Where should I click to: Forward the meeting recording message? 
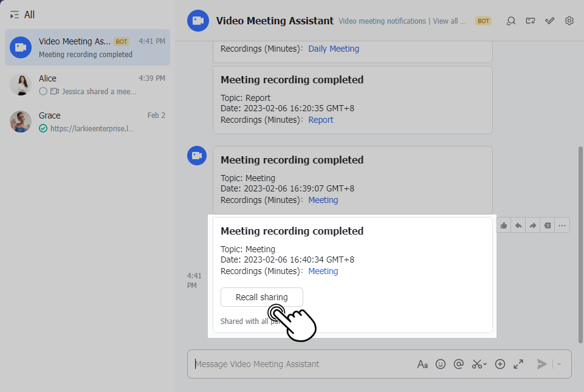pyautogui.click(x=533, y=225)
